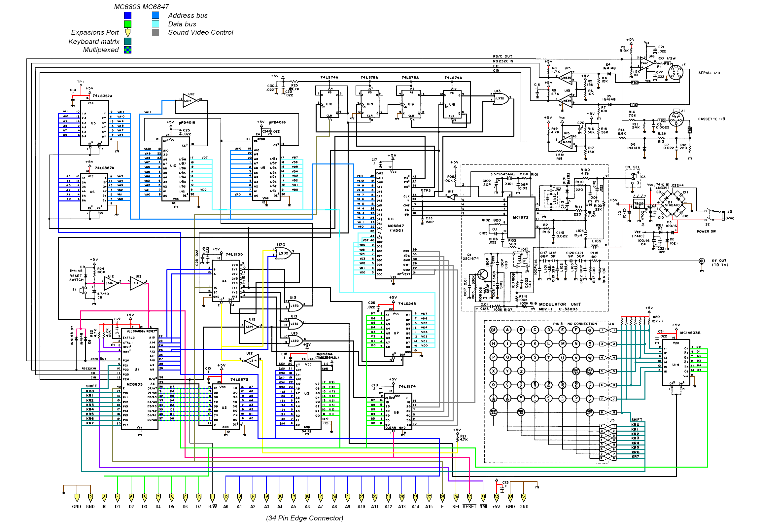
Task: Click edge connector pin 3 D0
Action: point(104,497)
